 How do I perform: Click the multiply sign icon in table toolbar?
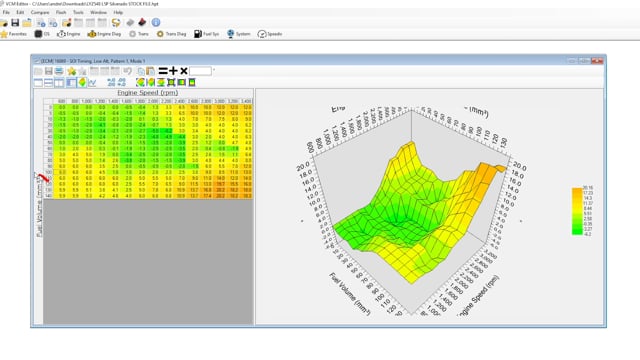tap(184, 71)
